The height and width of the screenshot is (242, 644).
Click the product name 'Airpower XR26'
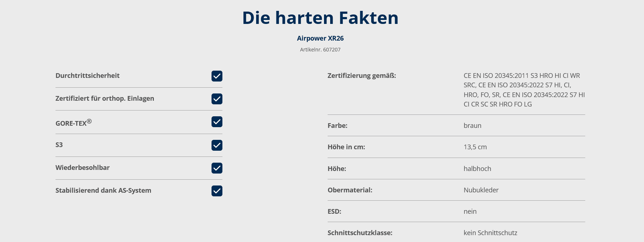320,38
